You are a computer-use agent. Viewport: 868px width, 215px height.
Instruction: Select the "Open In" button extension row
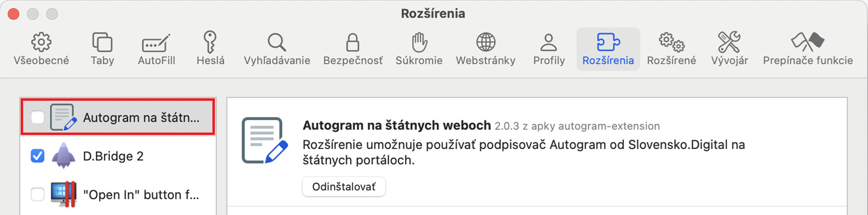click(x=118, y=194)
